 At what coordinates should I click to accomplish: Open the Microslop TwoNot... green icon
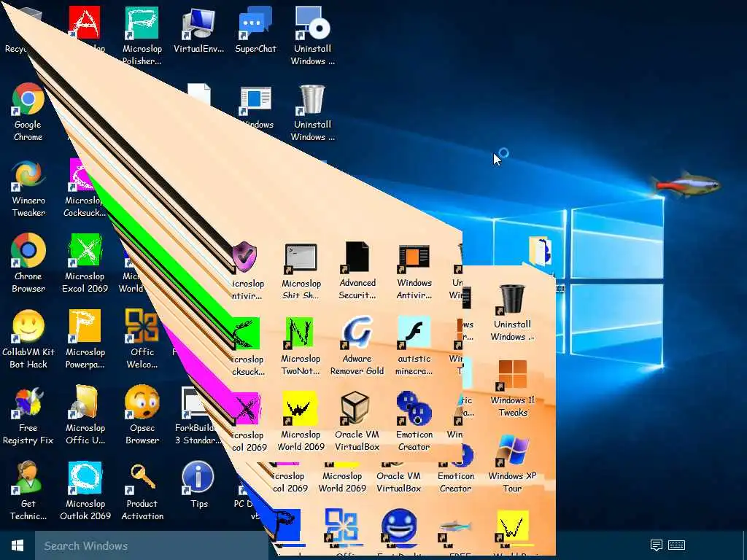300,333
